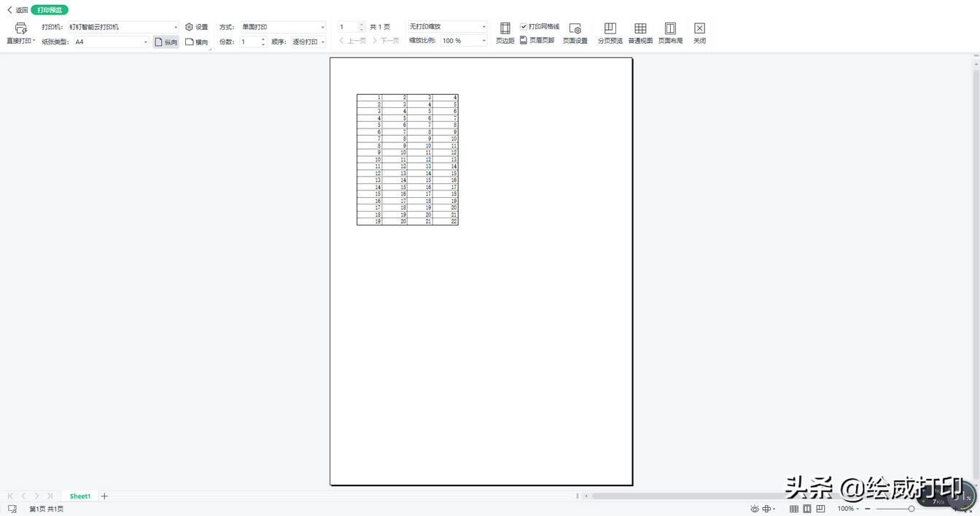Select 纵向 portrait orientation
Screen dimensions: 980x516
coord(166,42)
